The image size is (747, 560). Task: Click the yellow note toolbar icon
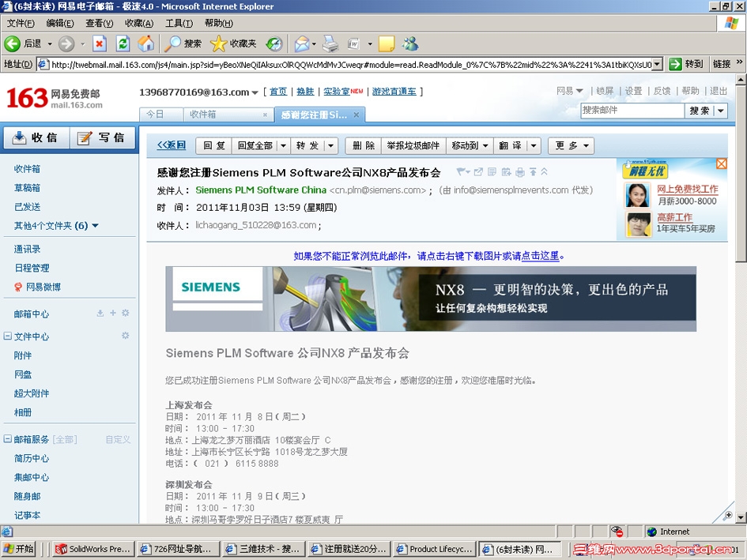click(387, 43)
